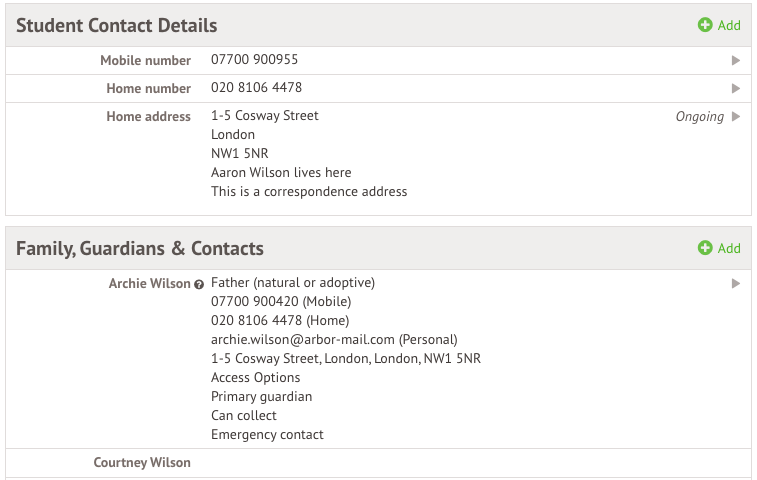
Task: Click the Family, Guardians & Contacts heading
Action: 140,249
